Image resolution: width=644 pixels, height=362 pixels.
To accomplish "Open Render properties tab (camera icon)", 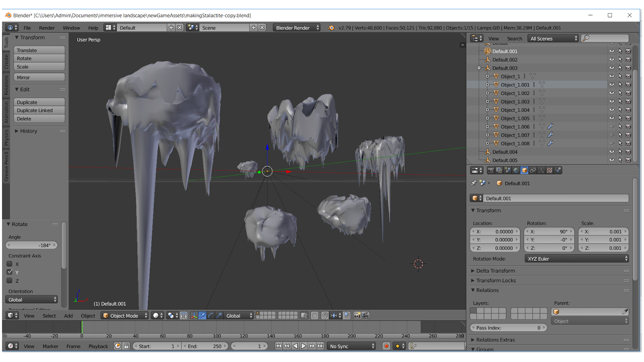I will tap(491, 171).
